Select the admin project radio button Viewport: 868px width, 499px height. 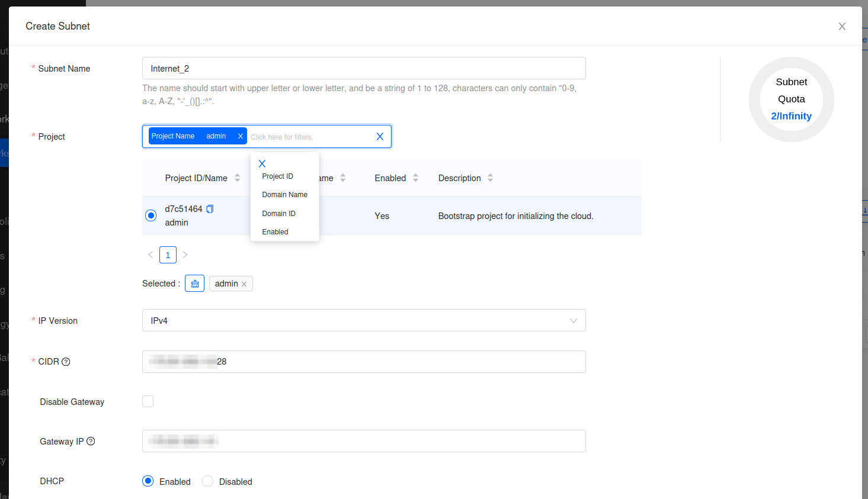150,215
